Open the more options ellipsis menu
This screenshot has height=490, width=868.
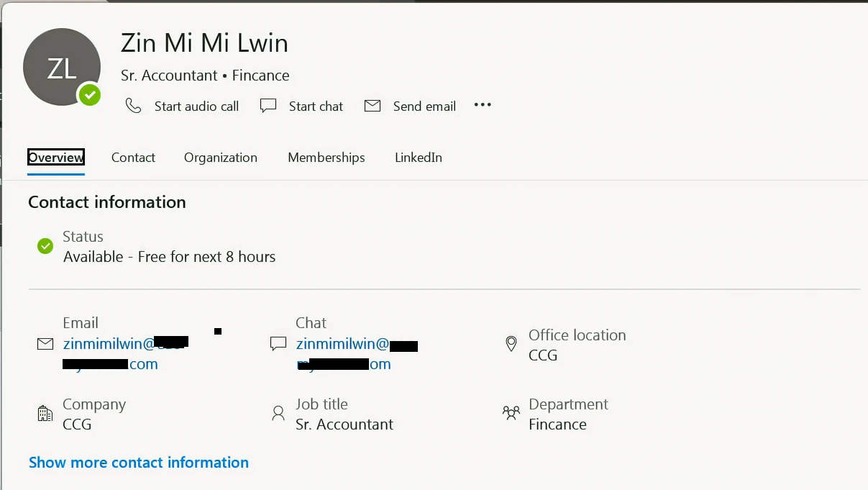482,105
